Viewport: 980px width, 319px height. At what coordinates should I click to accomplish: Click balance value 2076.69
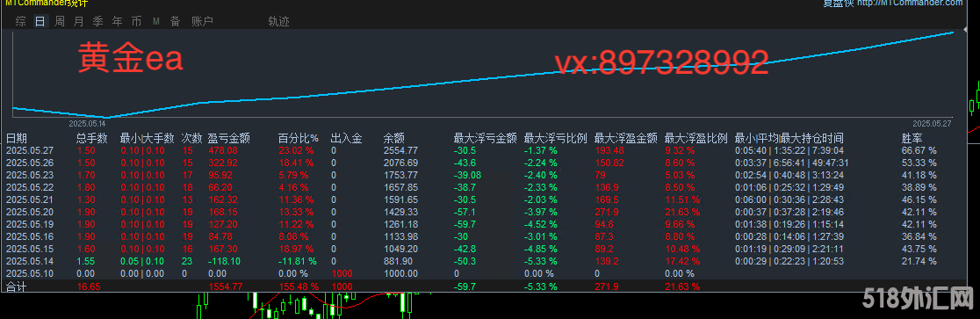click(400, 163)
